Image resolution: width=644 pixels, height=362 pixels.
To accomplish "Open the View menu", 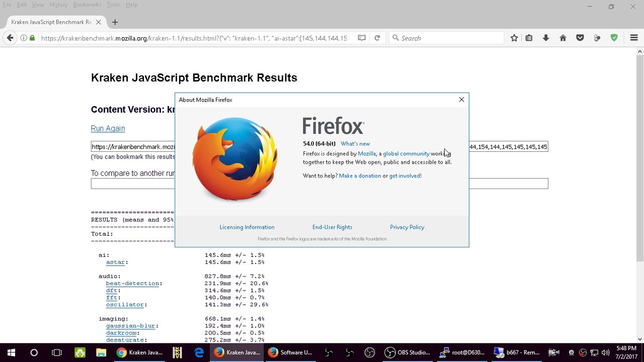I will point(38,5).
